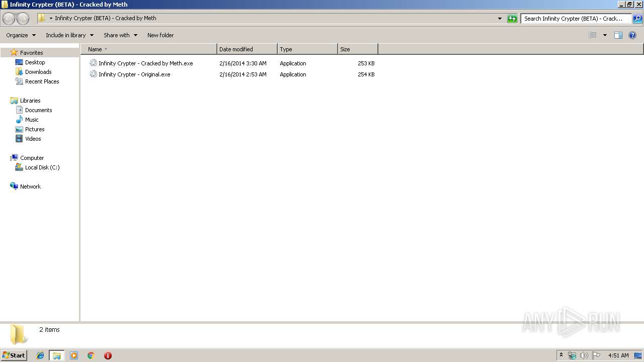Select the Cracked by Meth.exe file icon
Viewport: 644px width, 362px height.
[x=93, y=63]
